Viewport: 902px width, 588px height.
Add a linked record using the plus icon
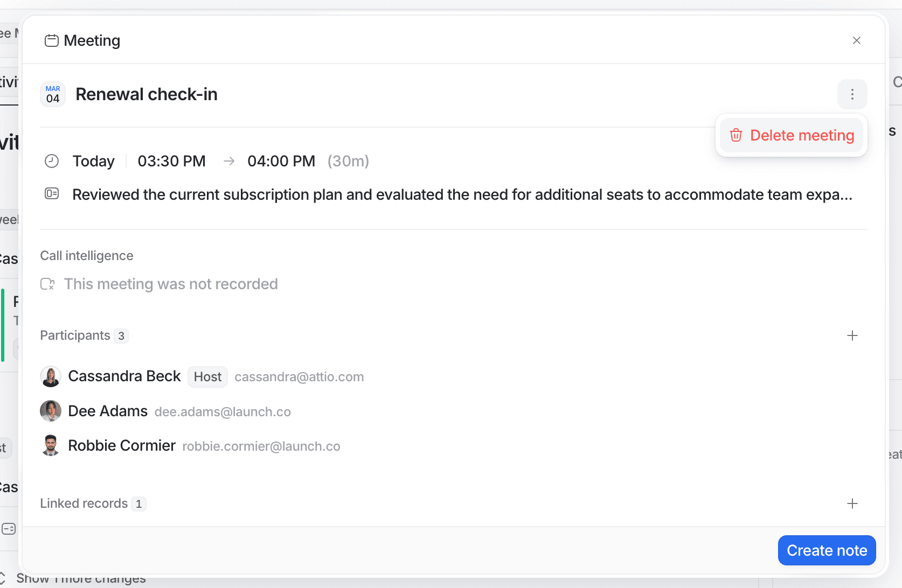pyautogui.click(x=852, y=503)
